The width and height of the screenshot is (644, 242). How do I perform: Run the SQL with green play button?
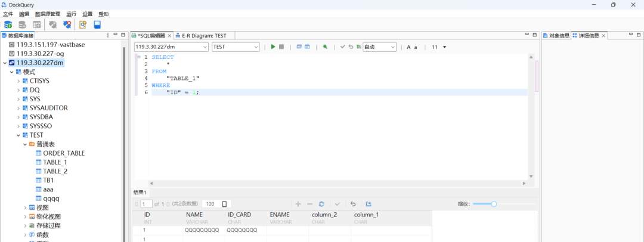pos(273,47)
